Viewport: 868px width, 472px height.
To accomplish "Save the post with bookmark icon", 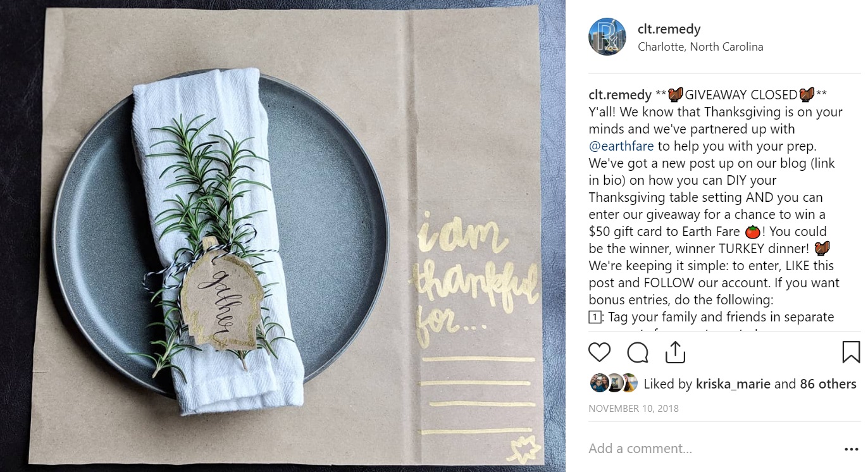I will (851, 352).
